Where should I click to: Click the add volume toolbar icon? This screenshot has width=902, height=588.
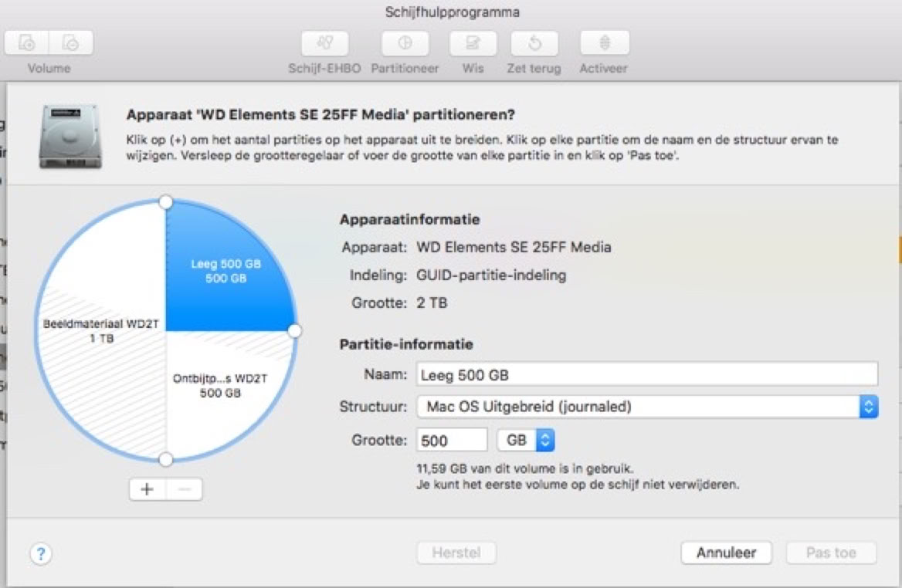tap(27, 43)
